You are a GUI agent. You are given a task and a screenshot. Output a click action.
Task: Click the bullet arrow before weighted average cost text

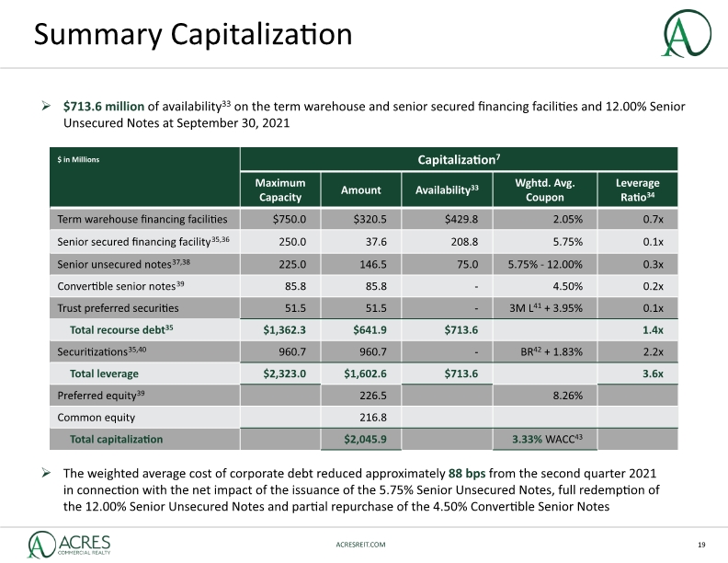[46, 473]
